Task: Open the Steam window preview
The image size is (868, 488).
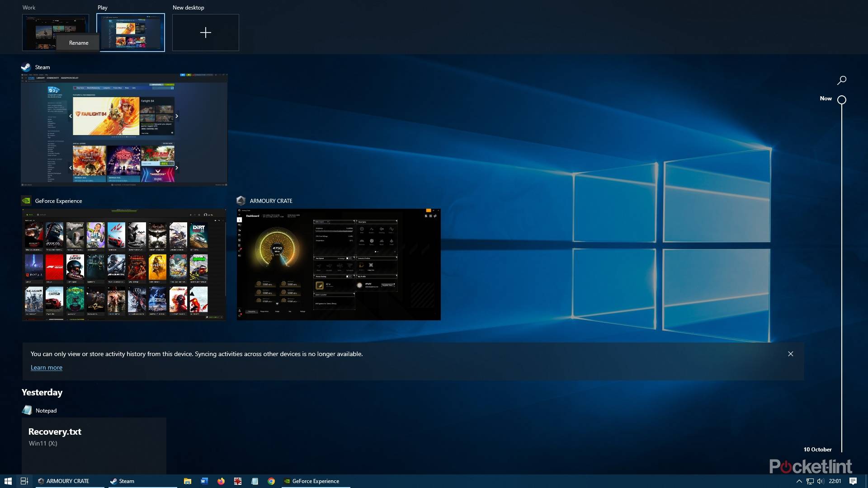Action: coord(124,130)
